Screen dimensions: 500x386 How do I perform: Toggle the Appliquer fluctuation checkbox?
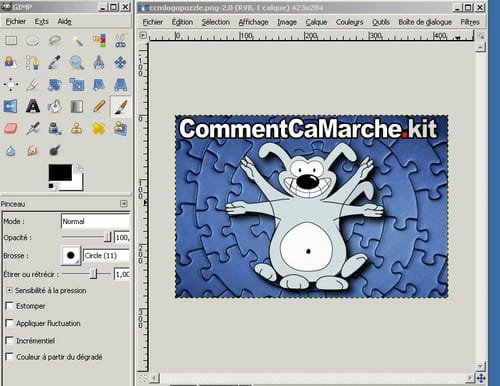10,323
